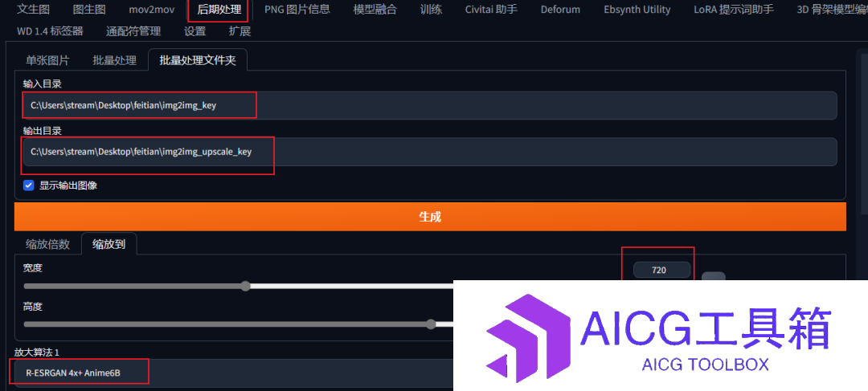Click the 输出目录 path input field
Screen dimensions: 868x391
[x=429, y=152]
